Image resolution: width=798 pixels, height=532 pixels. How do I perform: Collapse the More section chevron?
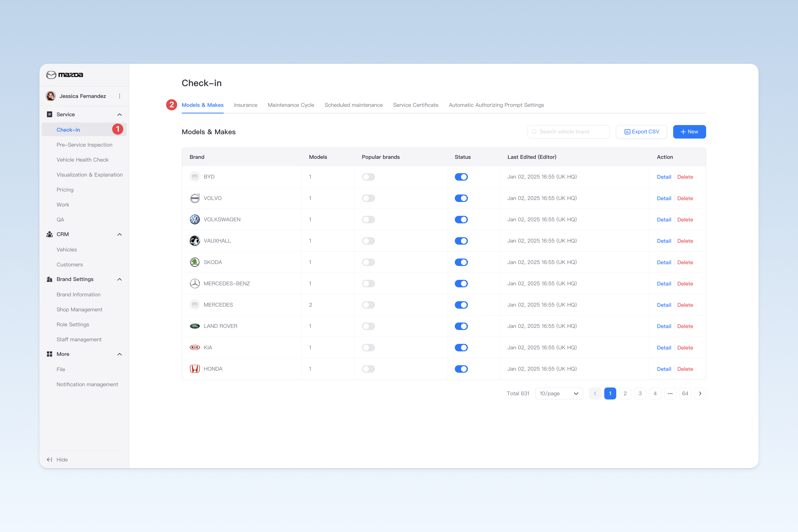[x=119, y=354]
